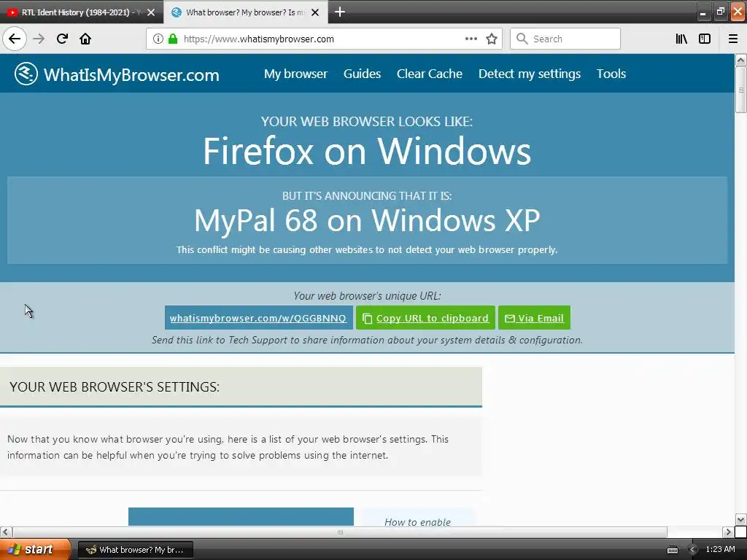Viewport: 747px width, 560px height.
Task: Open the Tools menu item
Action: pyautogui.click(x=611, y=74)
